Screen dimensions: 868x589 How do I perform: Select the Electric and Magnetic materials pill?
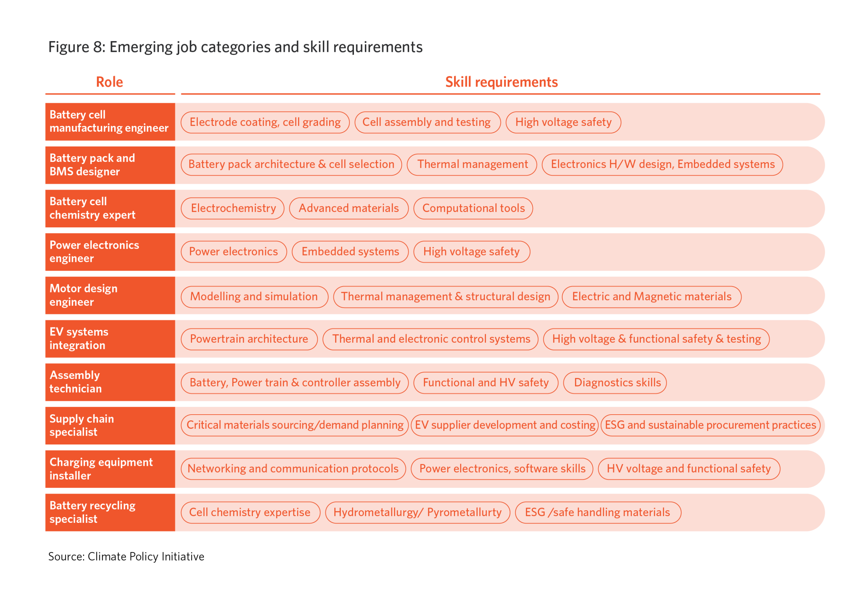click(x=651, y=297)
